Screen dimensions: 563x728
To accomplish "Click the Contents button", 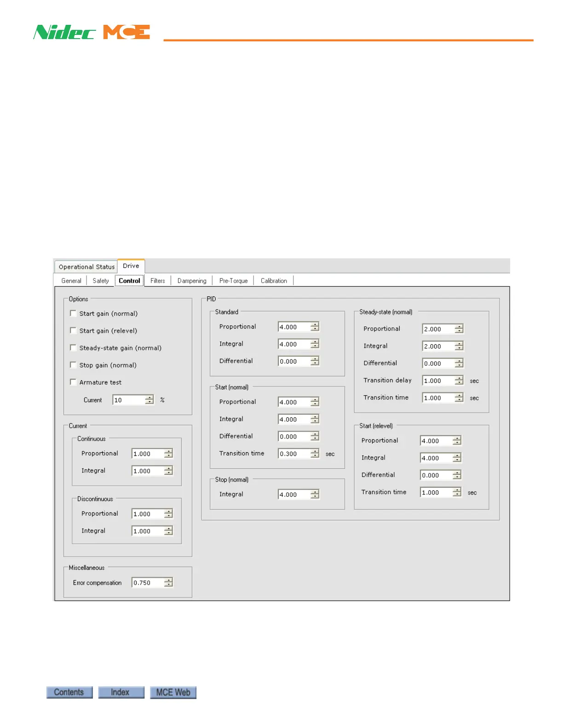I will 69,692.
